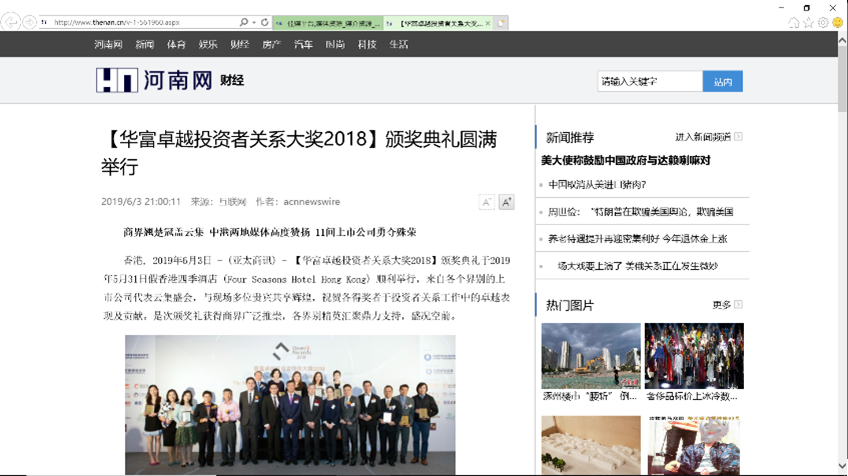Open the masked person thumbnail
This screenshot has height=476, width=848.
(694, 446)
